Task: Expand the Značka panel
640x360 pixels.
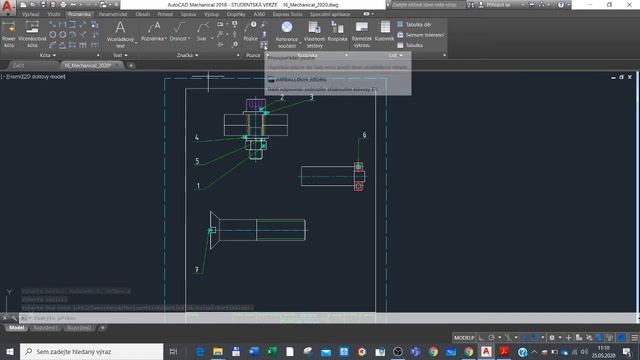Action: 187,55
